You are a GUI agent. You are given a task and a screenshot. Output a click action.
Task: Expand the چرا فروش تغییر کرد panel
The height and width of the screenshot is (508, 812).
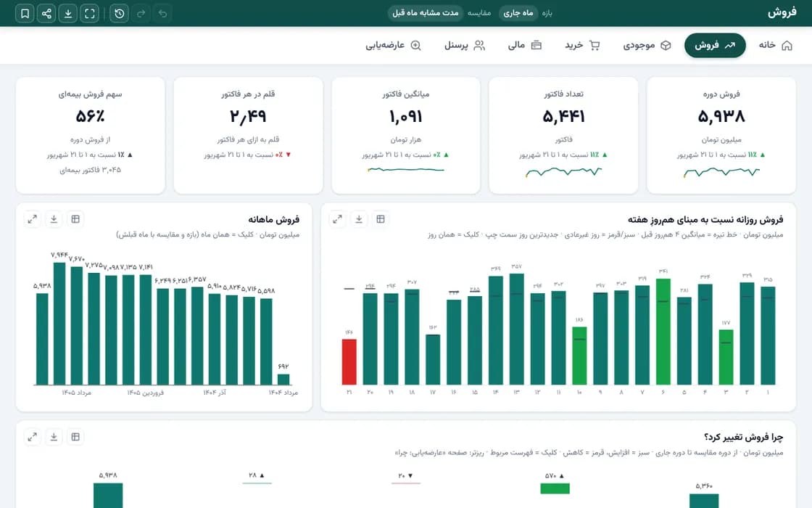[32, 437]
